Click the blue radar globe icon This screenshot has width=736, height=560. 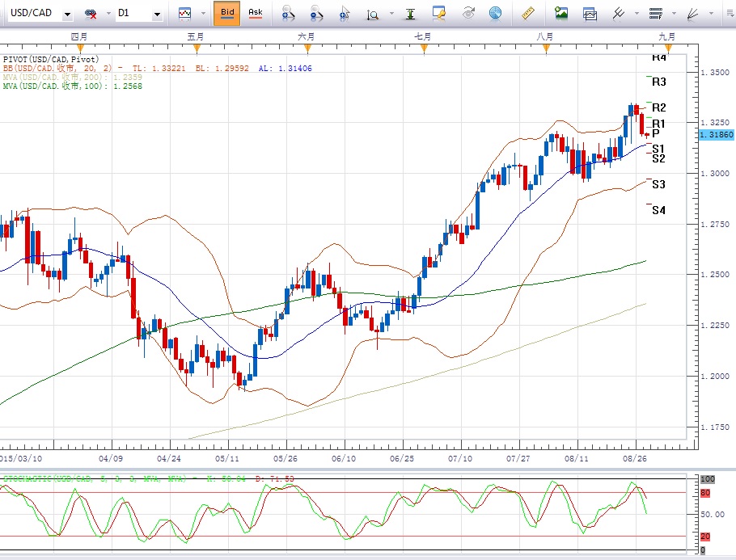click(494, 14)
